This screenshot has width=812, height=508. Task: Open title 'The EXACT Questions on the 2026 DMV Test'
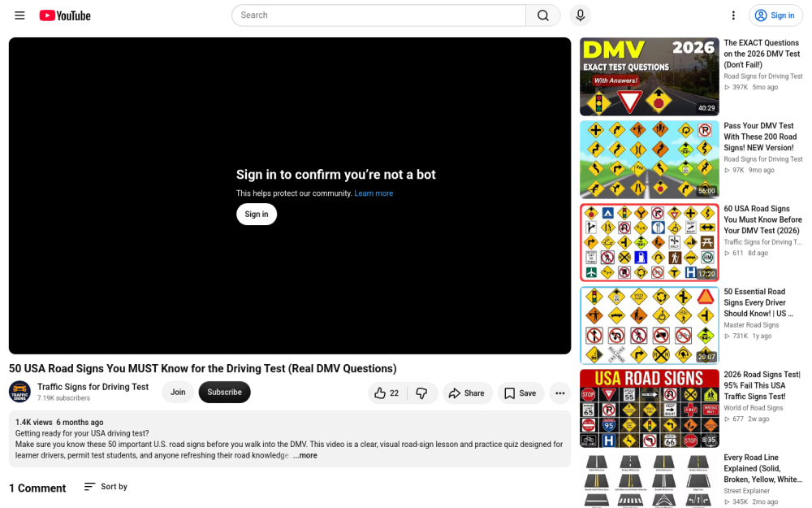[x=762, y=54]
